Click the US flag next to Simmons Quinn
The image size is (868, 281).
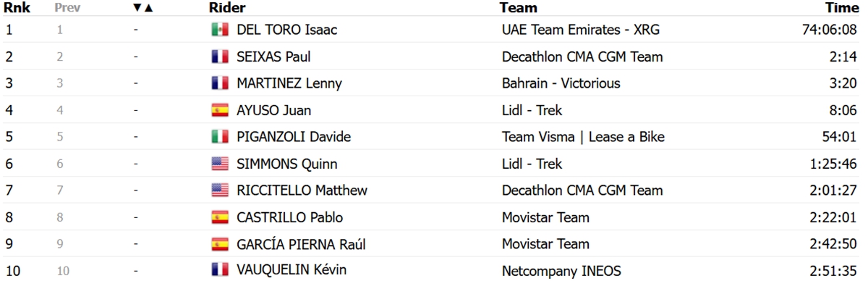coord(220,164)
